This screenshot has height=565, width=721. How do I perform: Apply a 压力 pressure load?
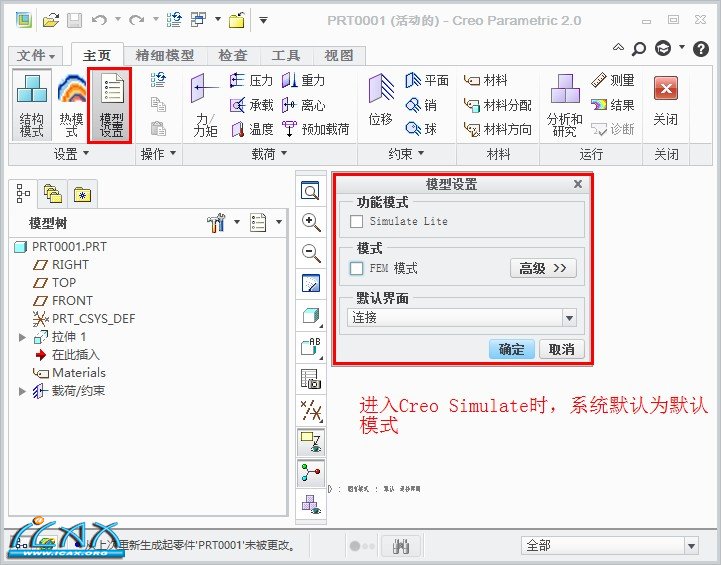pos(251,80)
